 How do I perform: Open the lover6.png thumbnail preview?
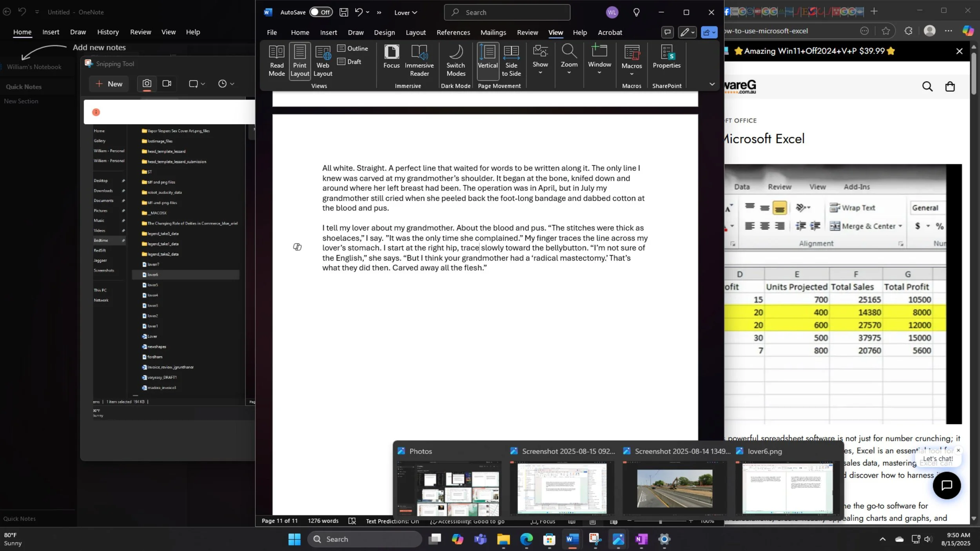click(x=787, y=488)
